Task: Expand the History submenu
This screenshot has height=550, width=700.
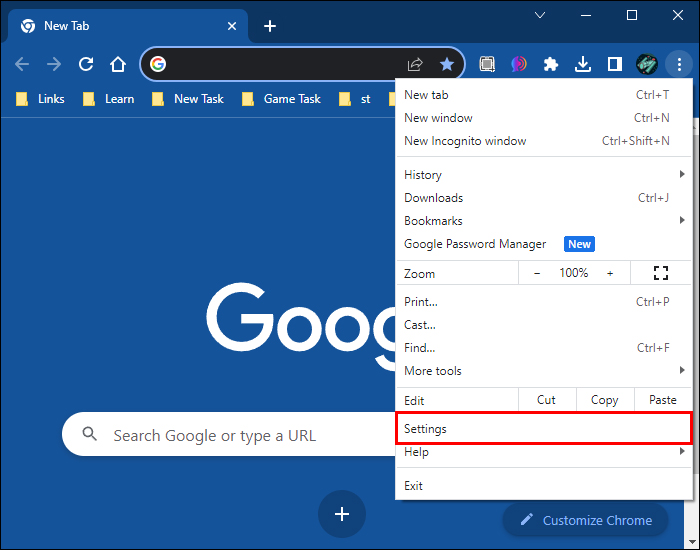Action: [x=544, y=175]
